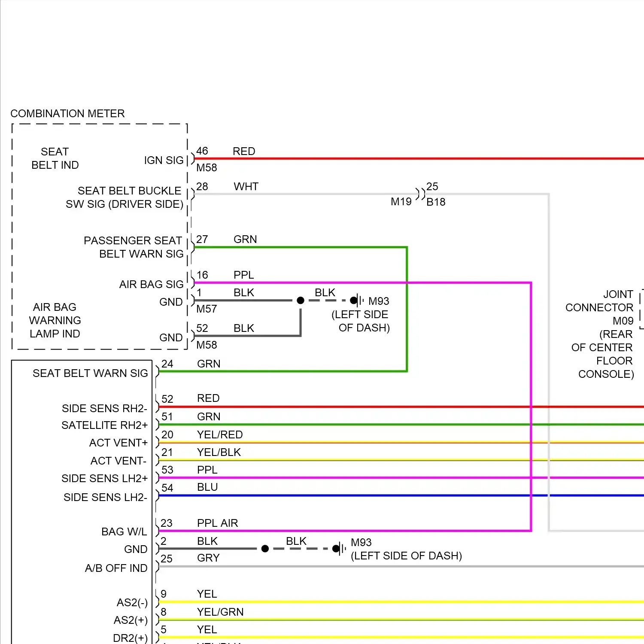The height and width of the screenshot is (644, 644).
Task: Select the AIR BAG SIG label
Action: [151, 284]
